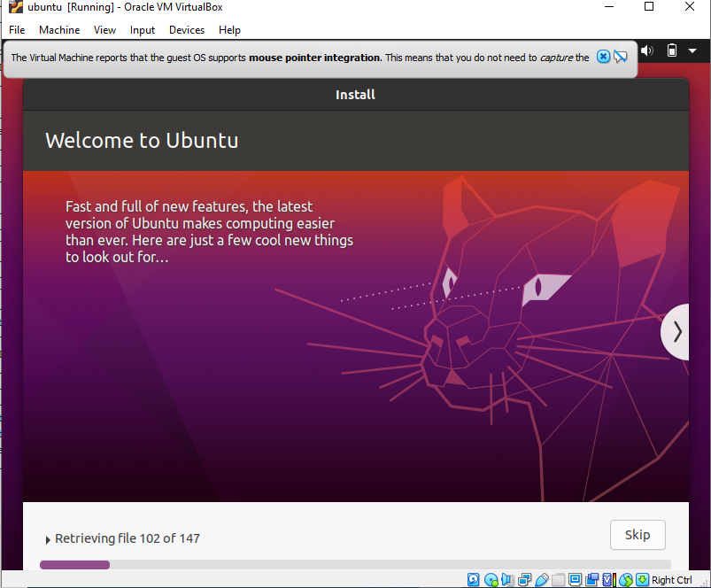Open the Machine menu
Screen dimensions: 711x588
pyautogui.click(x=59, y=30)
